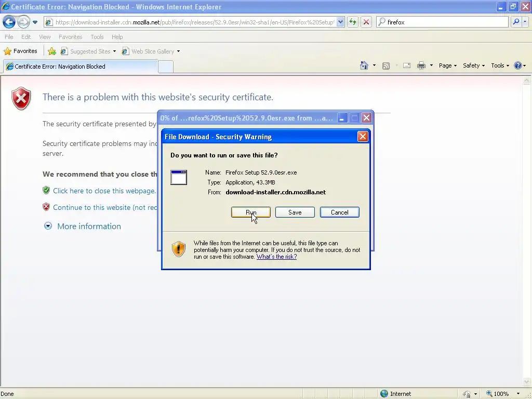The width and height of the screenshot is (532, 399).
Task: Open the Tools menu in menu bar
Action: 97,37
